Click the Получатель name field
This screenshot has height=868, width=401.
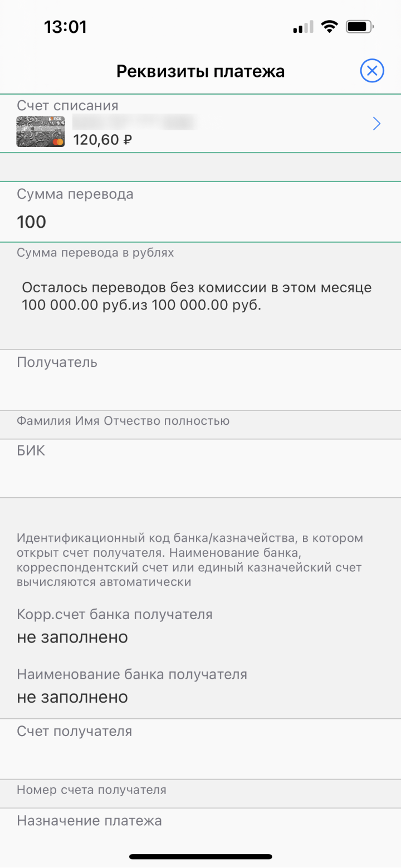[200, 387]
